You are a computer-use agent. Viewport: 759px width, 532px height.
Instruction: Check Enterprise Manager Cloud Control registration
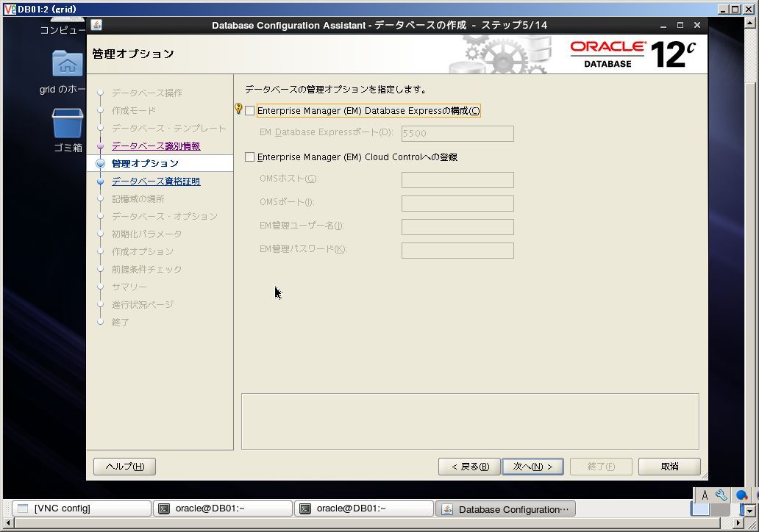pyautogui.click(x=250, y=157)
